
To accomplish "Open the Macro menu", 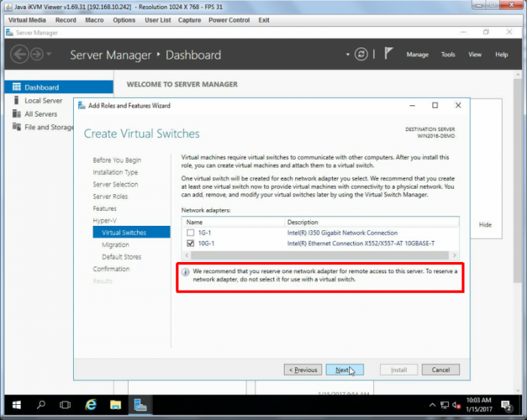I will pyautogui.click(x=94, y=20).
